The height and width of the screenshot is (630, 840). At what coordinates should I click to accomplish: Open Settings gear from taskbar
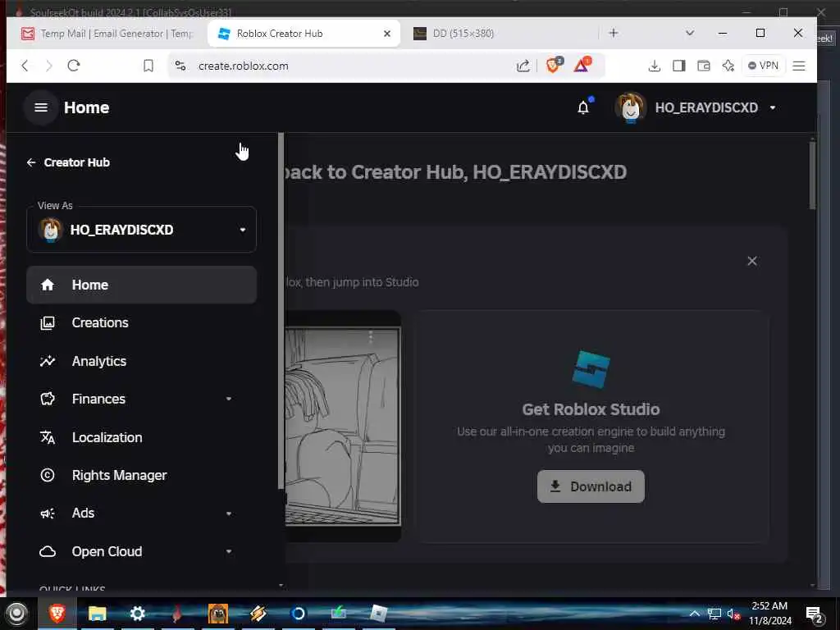click(x=138, y=613)
